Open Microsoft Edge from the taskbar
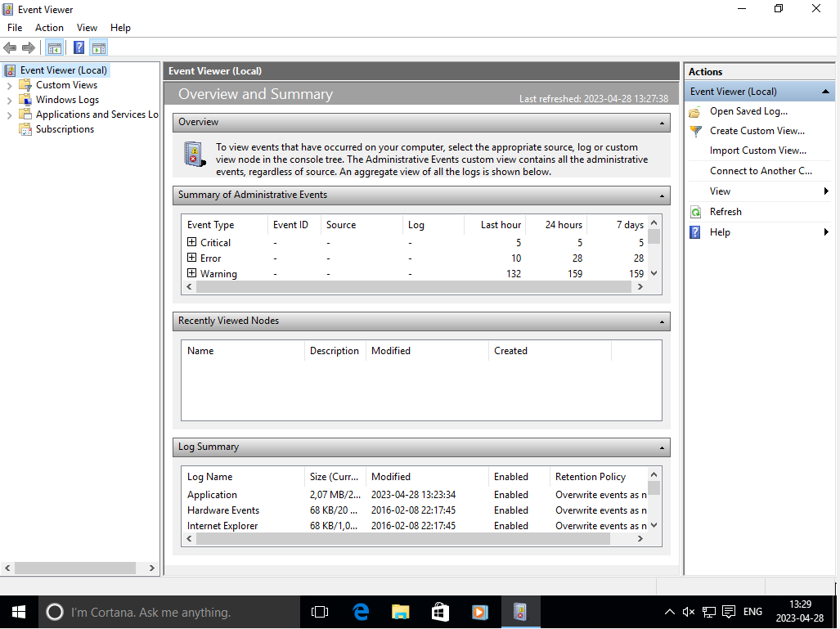Image resolution: width=840 pixels, height=629 pixels. click(361, 612)
